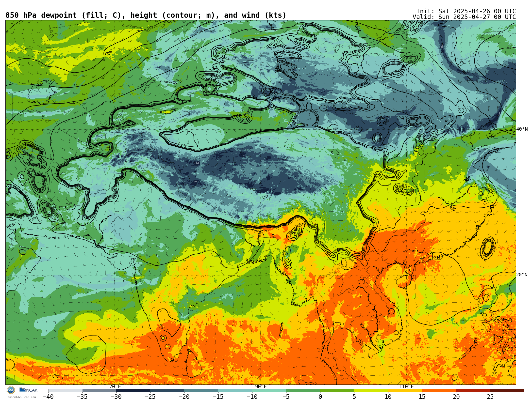This screenshot has width=532, height=400.
Task: Pick the light gray -40 to -35 colorbar segment
Action: [66, 391]
